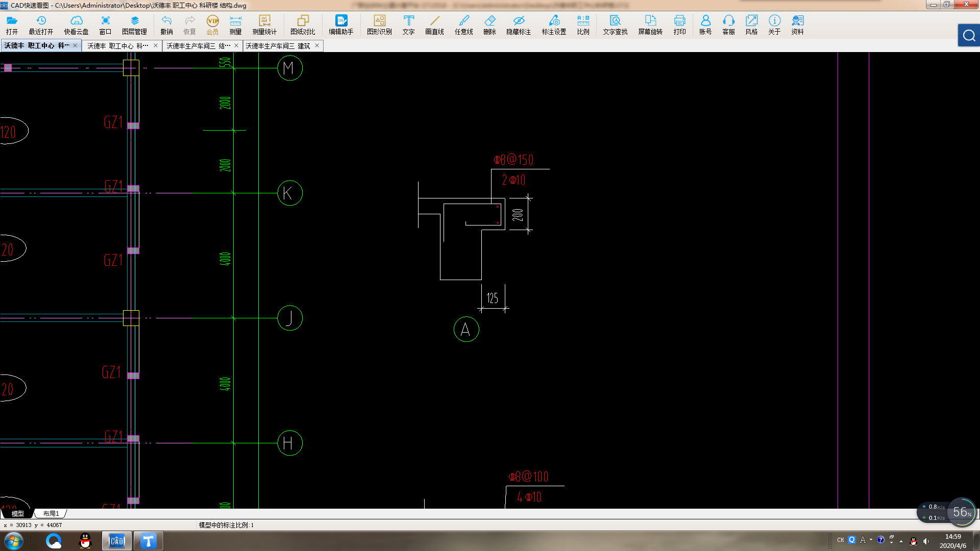Open 文字查找 text search tool
This screenshot has width=980, height=551.
615,24
